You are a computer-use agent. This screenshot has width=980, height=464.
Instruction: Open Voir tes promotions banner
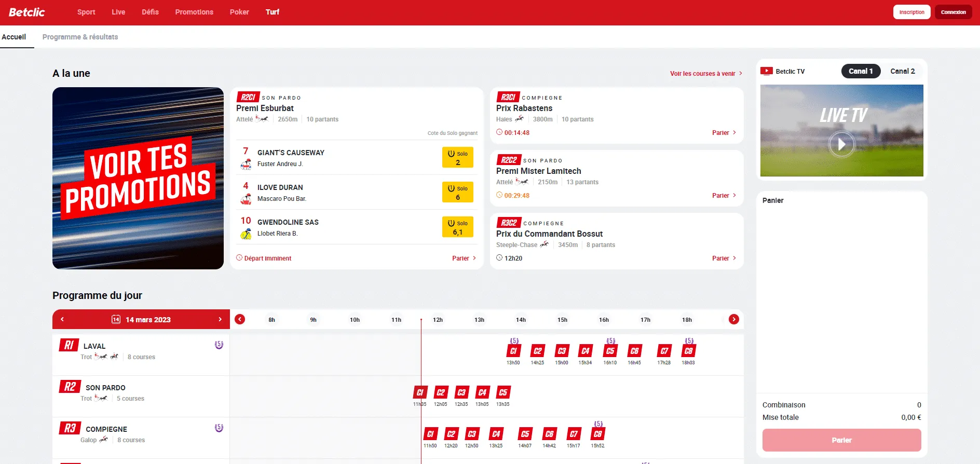click(138, 178)
